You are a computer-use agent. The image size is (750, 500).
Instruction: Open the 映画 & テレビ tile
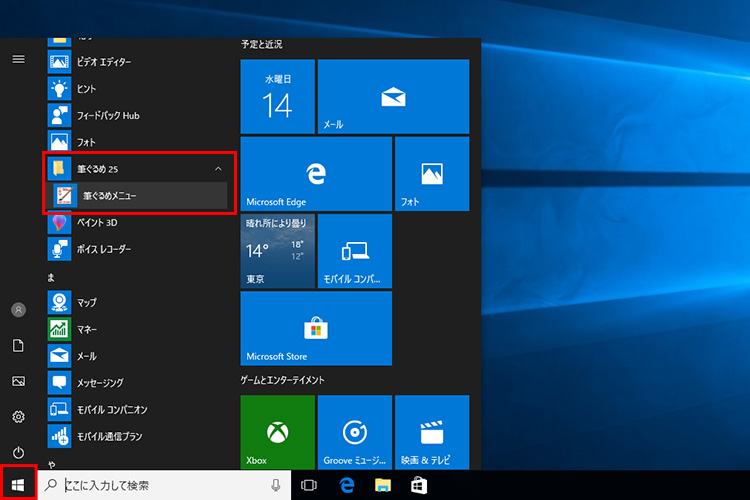tap(432, 432)
